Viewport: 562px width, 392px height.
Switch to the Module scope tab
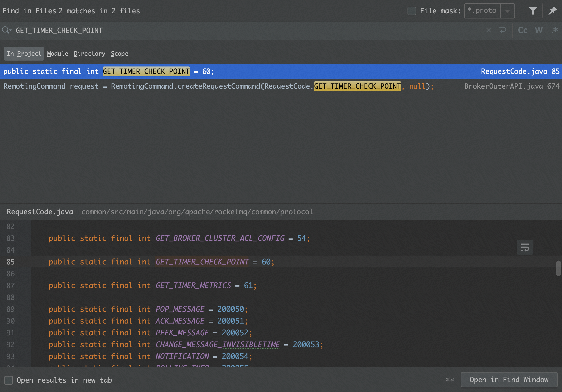click(x=57, y=53)
